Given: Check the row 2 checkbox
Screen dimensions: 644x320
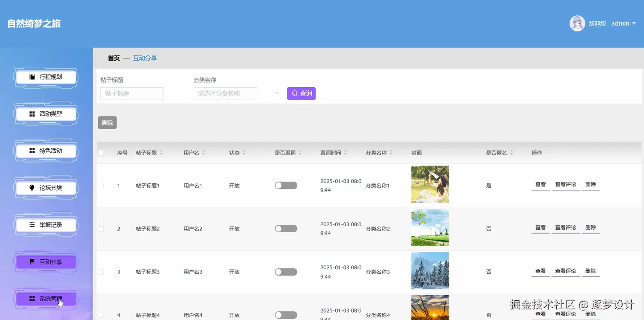Looking at the screenshot, I should click(101, 229).
